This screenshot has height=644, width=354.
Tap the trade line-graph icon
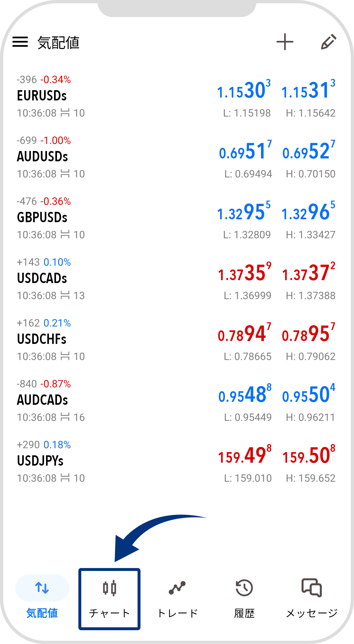coord(177,588)
